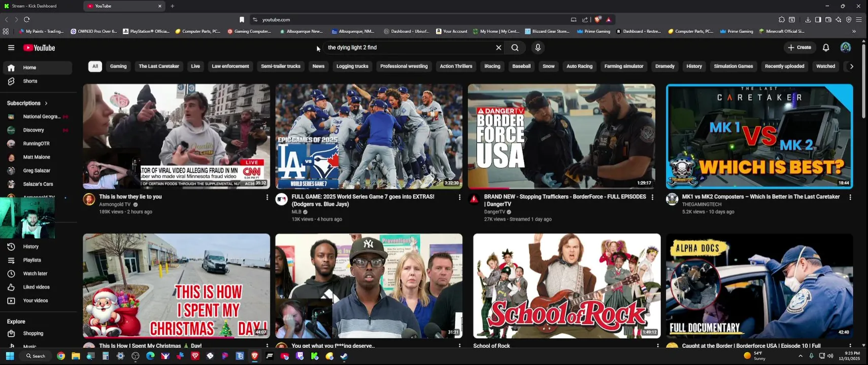Image resolution: width=868 pixels, height=365 pixels.
Task: Select The Last Caretaker filter chip
Action: [x=159, y=66]
